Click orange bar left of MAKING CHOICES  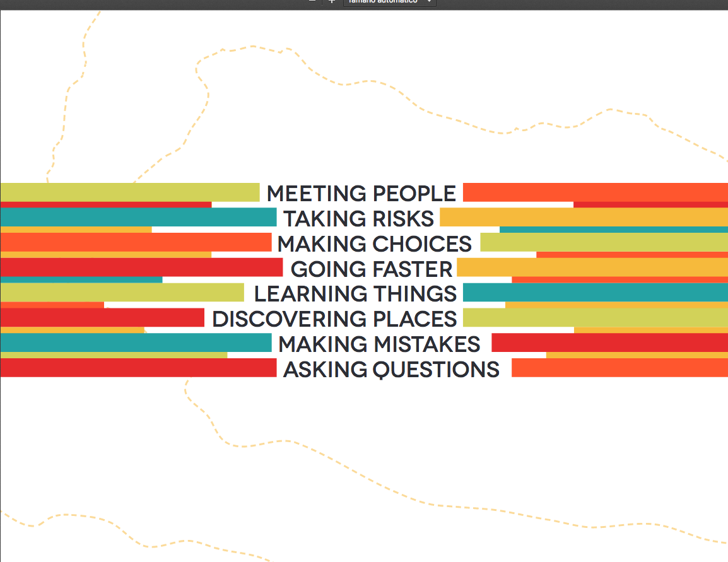(136, 242)
